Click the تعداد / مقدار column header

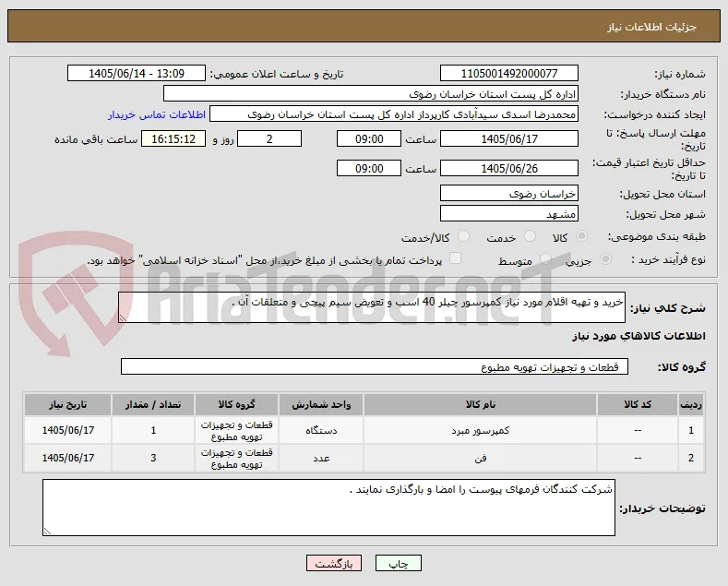(x=153, y=405)
